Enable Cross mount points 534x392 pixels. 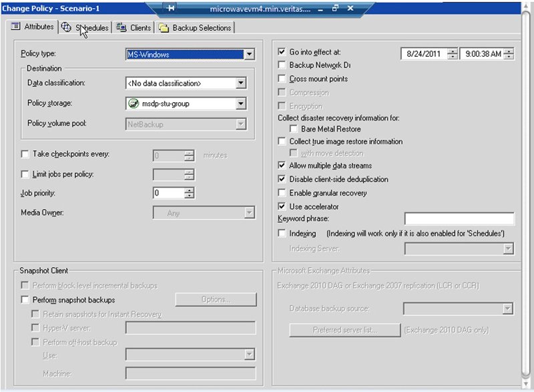coord(282,79)
